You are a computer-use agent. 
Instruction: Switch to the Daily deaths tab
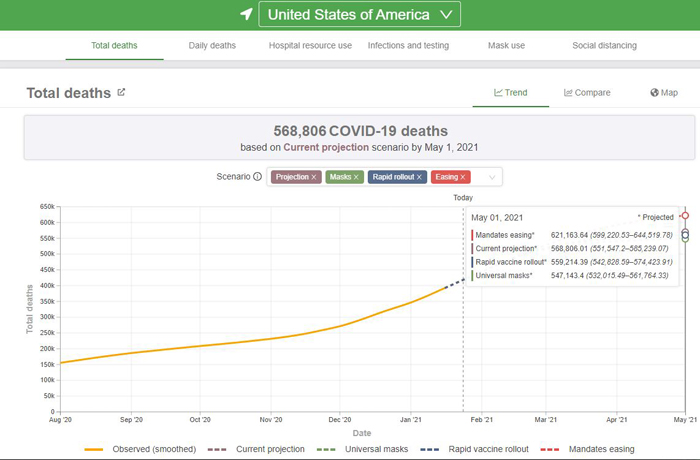point(212,46)
